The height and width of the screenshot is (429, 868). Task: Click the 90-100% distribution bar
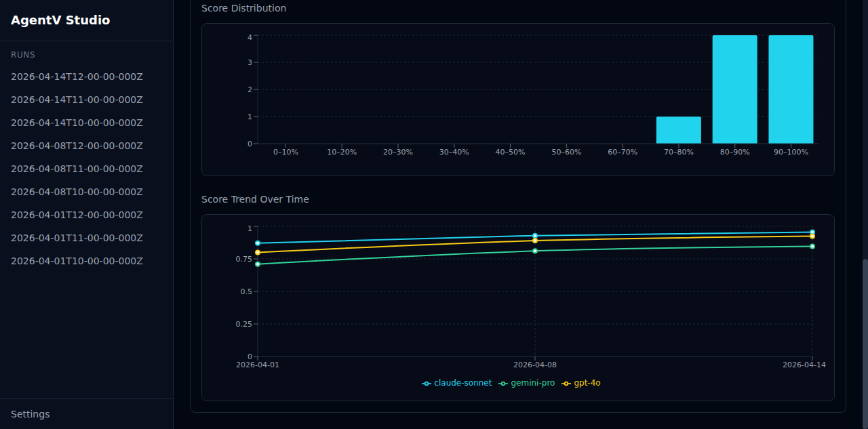click(x=791, y=88)
